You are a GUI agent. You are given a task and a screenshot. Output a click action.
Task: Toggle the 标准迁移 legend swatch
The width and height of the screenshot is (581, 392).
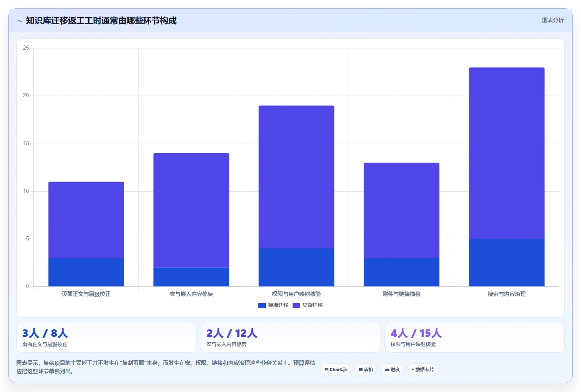click(x=262, y=306)
